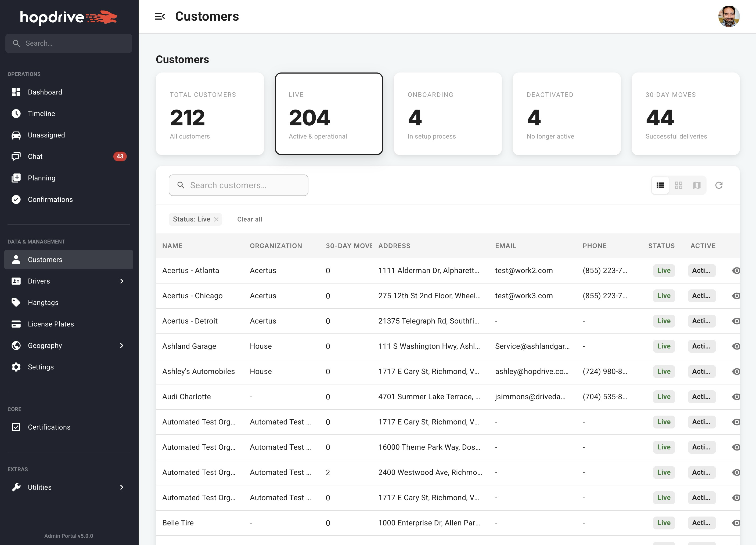Image resolution: width=756 pixels, height=545 pixels.
Task: Expand the Geography submenu
Action: click(x=122, y=346)
